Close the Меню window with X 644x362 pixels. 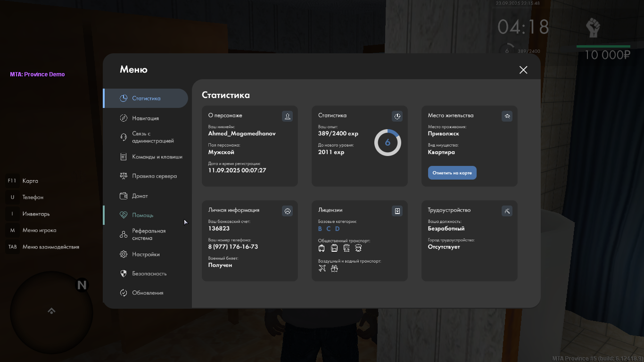click(523, 70)
